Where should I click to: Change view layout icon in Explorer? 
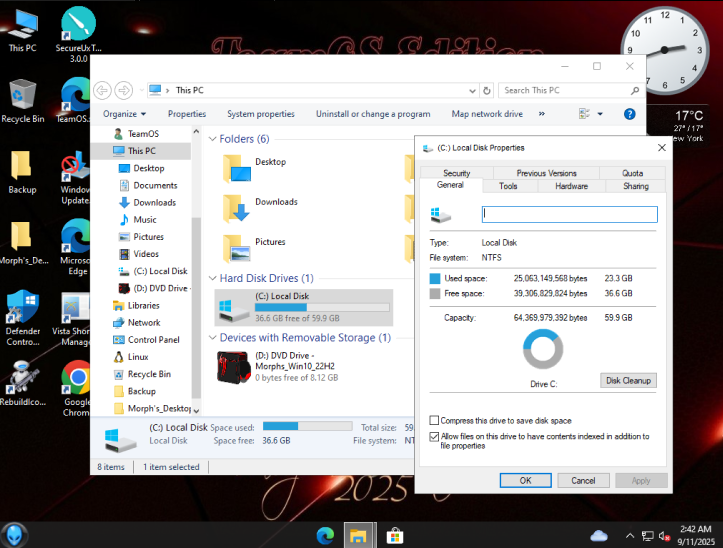[584, 114]
